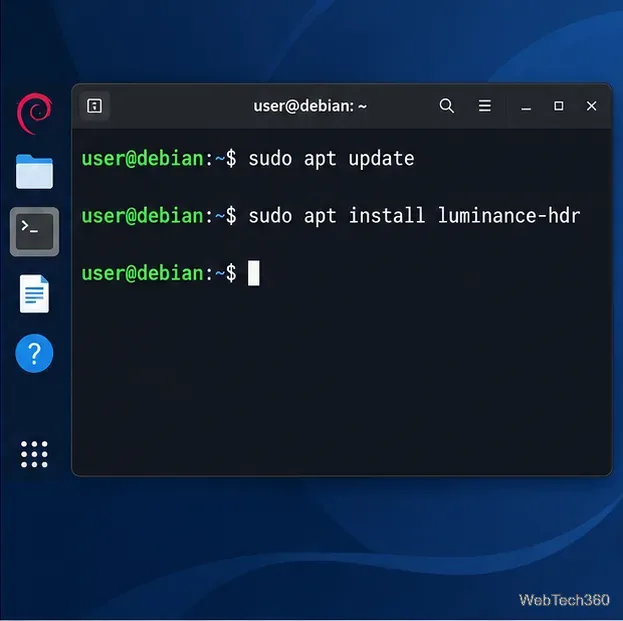Select the Terminal icon in dock
Viewport: 623px width, 621px height.
(35, 231)
